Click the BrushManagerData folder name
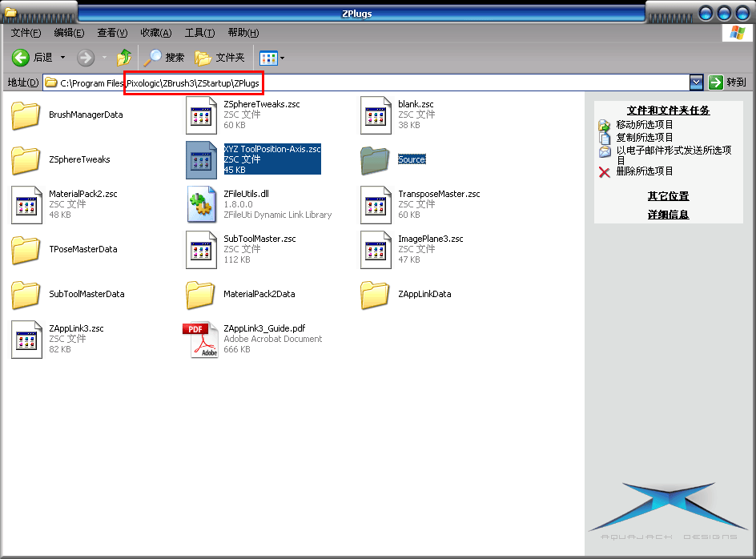This screenshot has height=559, width=756. 86,115
